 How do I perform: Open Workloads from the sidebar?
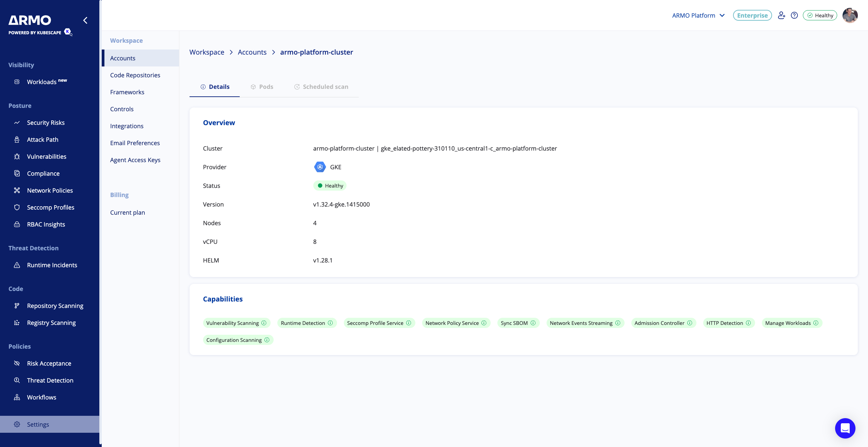47,82
